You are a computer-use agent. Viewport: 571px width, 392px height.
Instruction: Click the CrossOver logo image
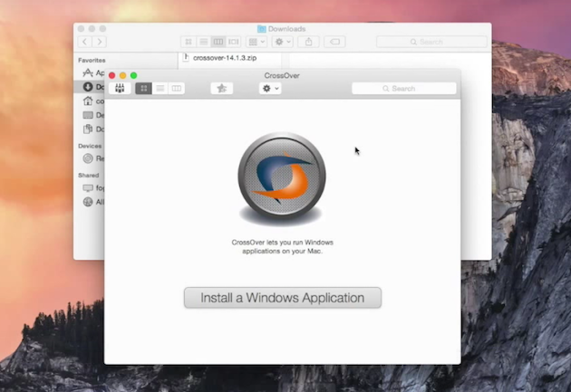[282, 177]
